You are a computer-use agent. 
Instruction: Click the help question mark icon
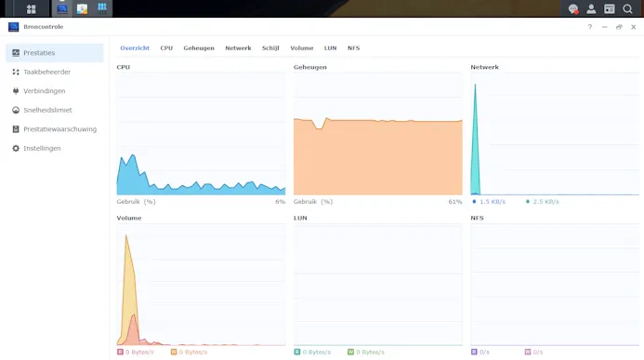pyautogui.click(x=590, y=27)
